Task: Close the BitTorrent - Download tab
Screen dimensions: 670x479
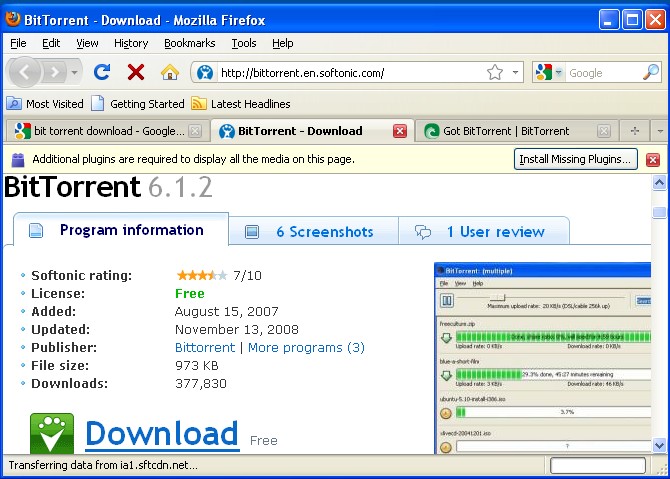Action: [x=400, y=131]
